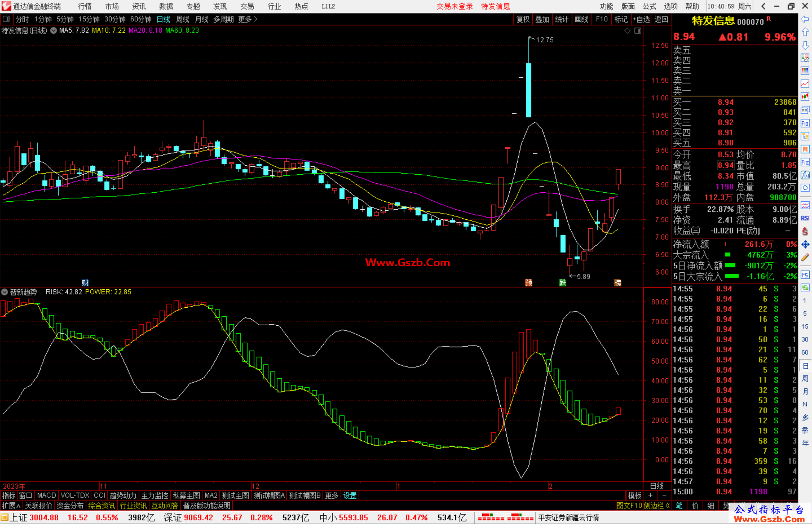Click the + zoom in chart button
The image size is (812, 524).
coord(650,495)
